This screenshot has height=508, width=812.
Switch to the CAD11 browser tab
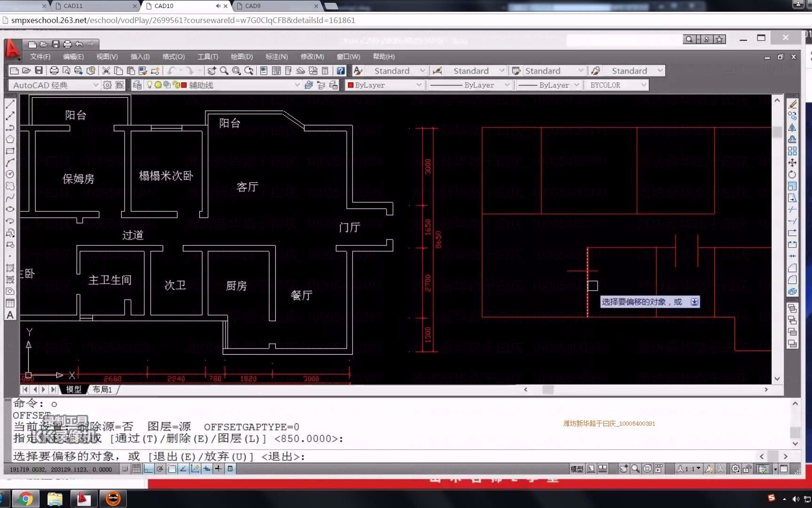(94, 6)
